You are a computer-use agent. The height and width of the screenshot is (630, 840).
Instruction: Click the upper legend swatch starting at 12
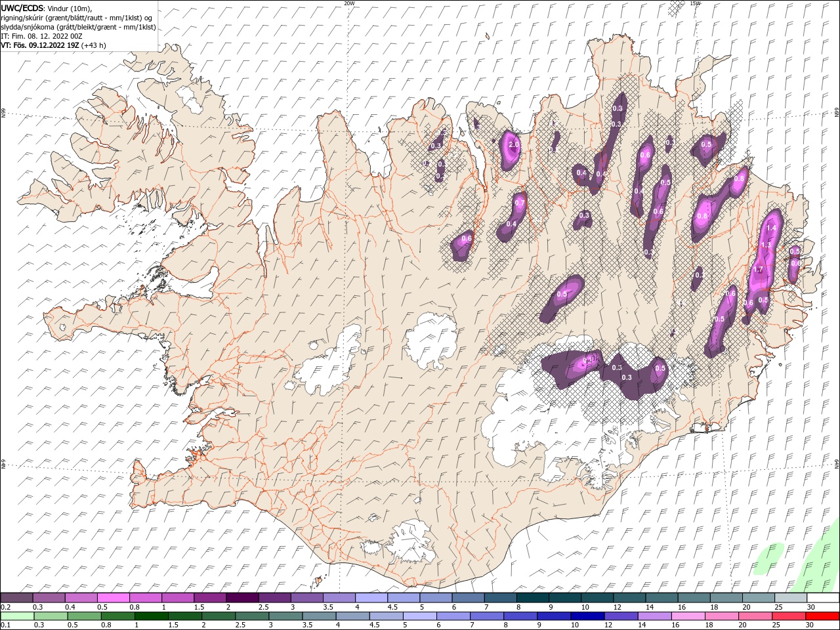tap(629, 598)
